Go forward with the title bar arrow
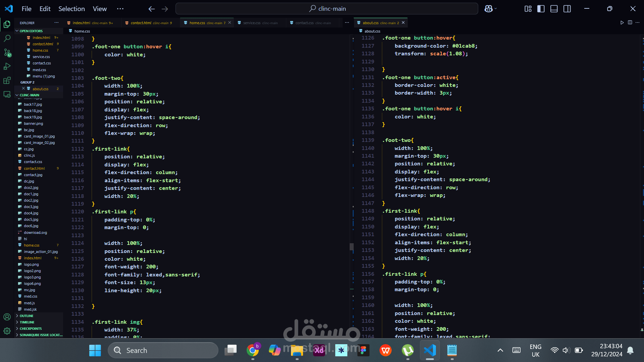The image size is (644, 362). pyautogui.click(x=165, y=9)
